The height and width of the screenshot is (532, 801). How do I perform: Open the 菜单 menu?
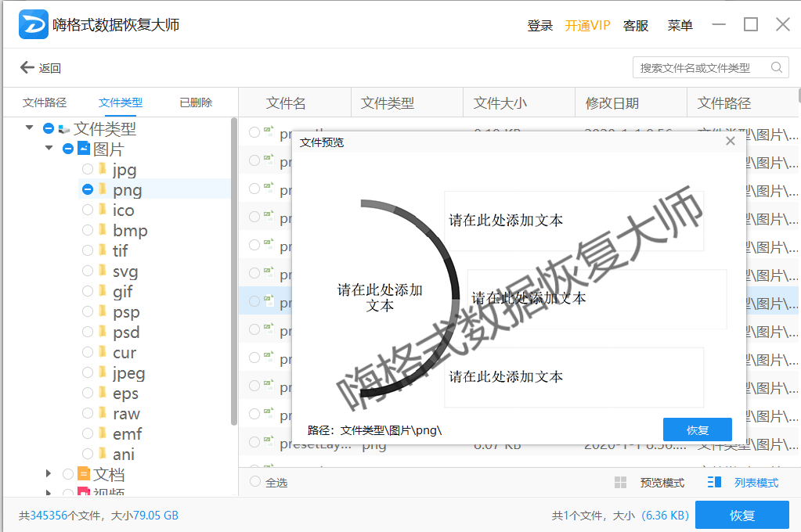point(680,26)
